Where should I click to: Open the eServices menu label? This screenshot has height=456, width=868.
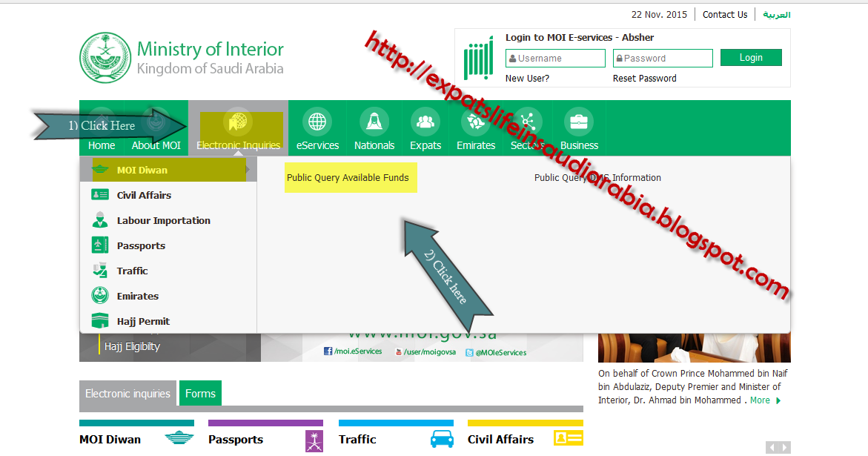[x=317, y=145]
